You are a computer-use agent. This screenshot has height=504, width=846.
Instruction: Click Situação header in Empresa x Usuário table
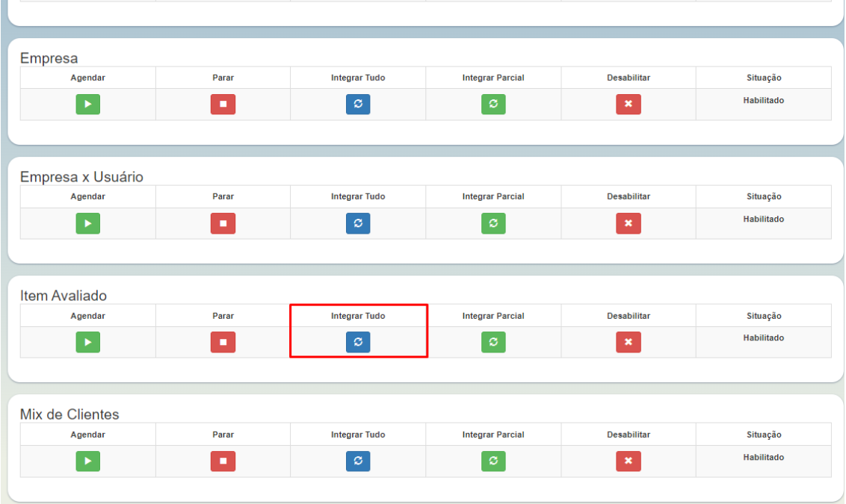click(764, 197)
